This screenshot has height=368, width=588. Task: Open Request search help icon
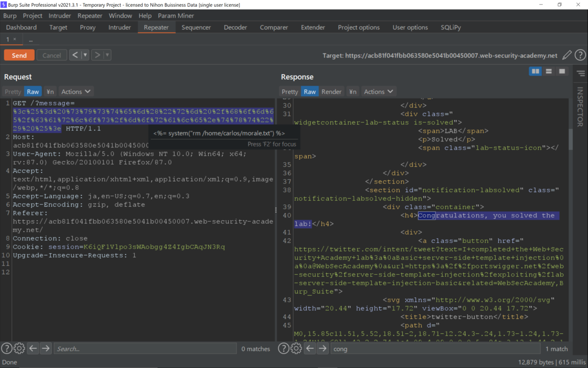pyautogui.click(x=6, y=348)
